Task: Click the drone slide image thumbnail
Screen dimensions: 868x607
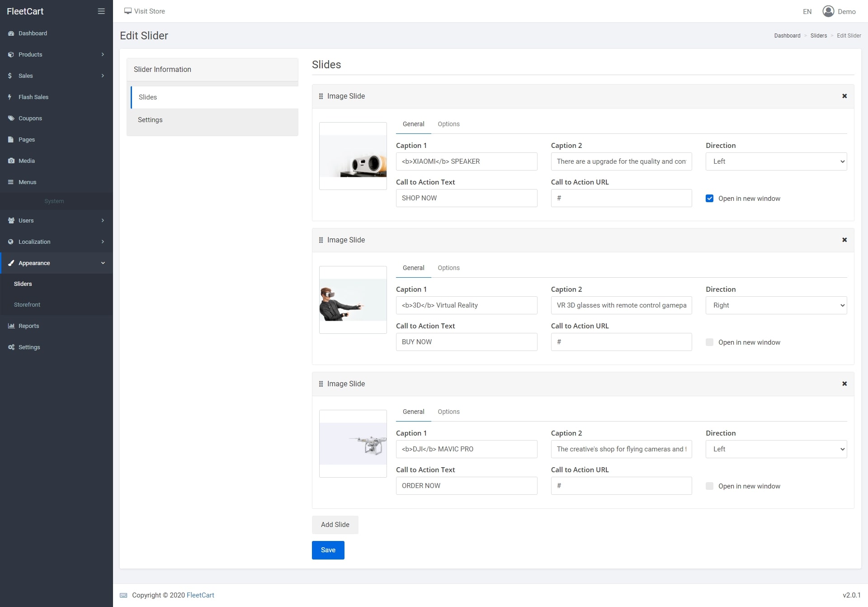Action: coord(353,444)
